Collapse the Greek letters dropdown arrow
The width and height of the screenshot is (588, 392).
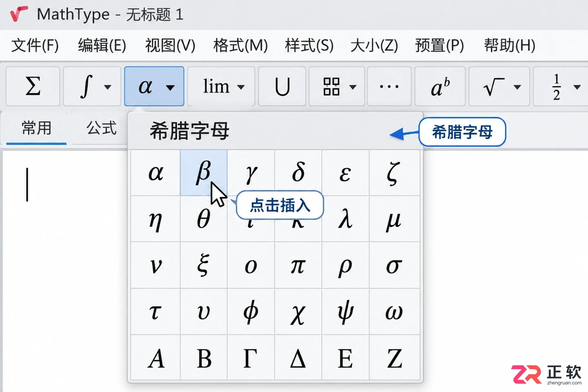click(170, 87)
